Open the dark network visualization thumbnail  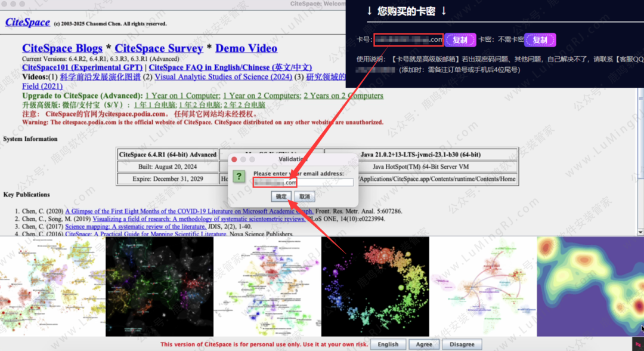(159, 287)
